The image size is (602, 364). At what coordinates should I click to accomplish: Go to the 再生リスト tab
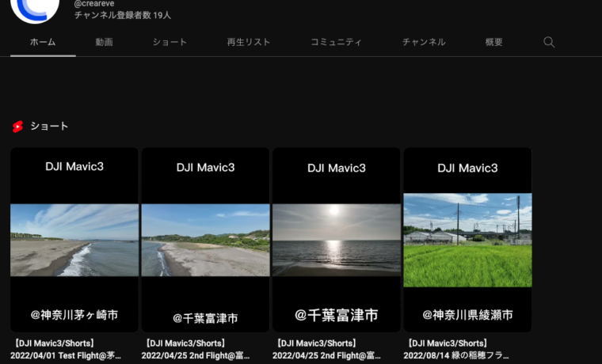coord(249,42)
